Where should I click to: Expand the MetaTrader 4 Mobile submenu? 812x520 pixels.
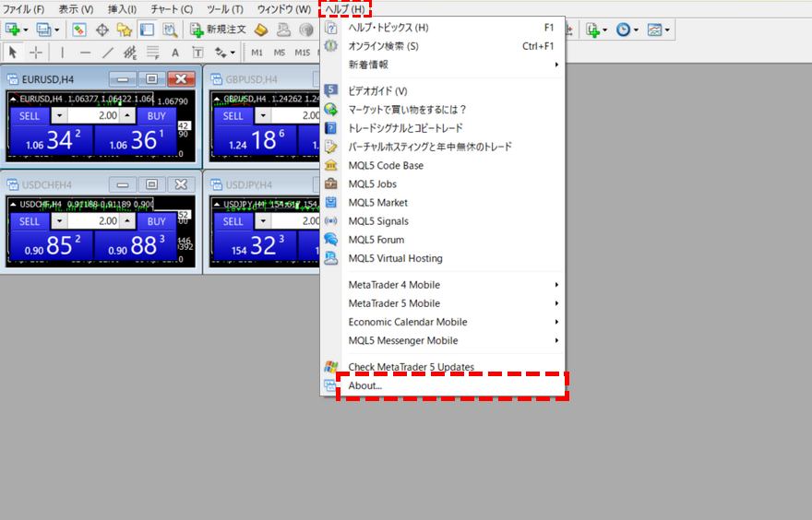click(443, 285)
